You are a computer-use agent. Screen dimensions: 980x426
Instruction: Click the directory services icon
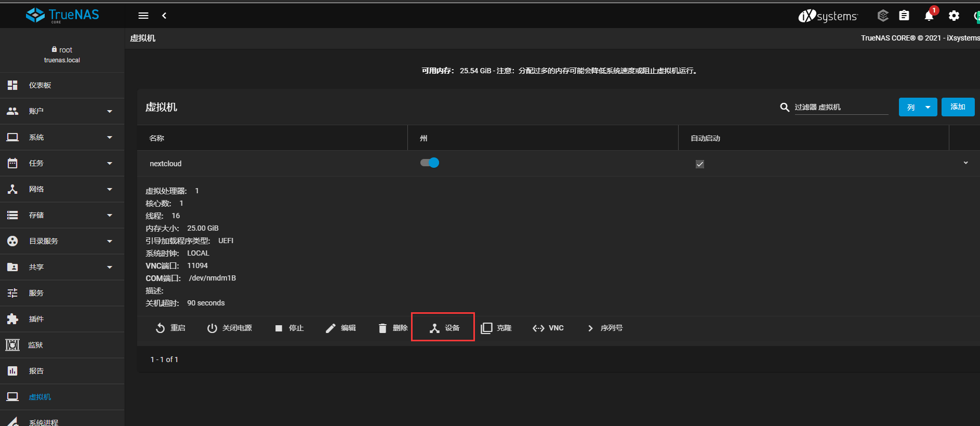point(12,241)
